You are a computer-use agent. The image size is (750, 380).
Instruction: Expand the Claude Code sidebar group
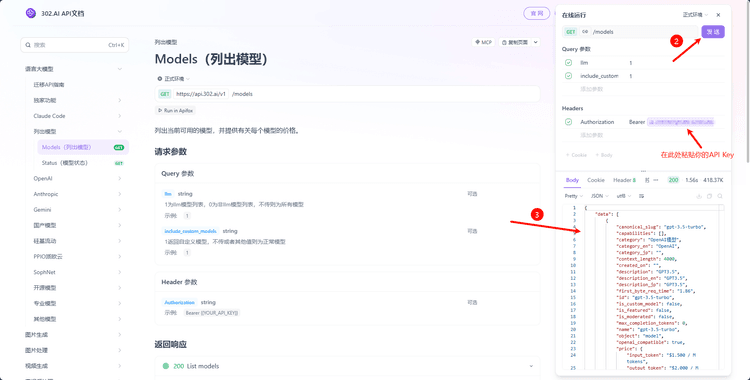[119, 116]
